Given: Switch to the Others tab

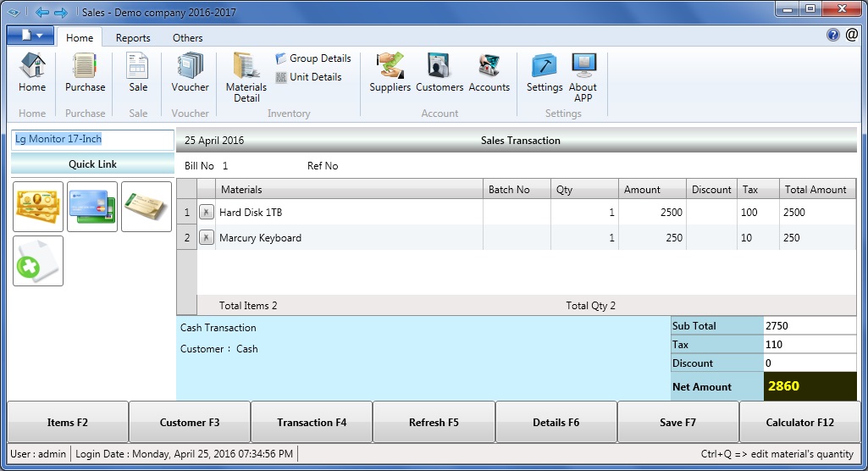Looking at the screenshot, I should 188,37.
